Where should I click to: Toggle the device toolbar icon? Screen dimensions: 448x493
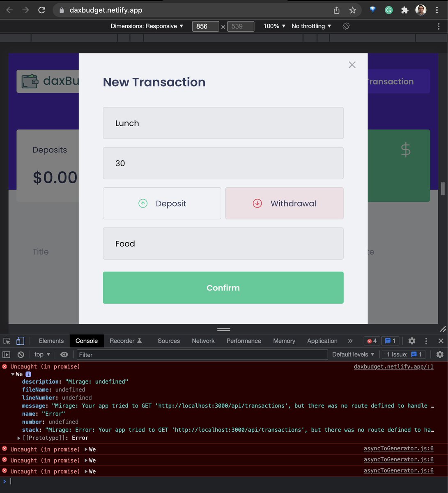point(20,341)
